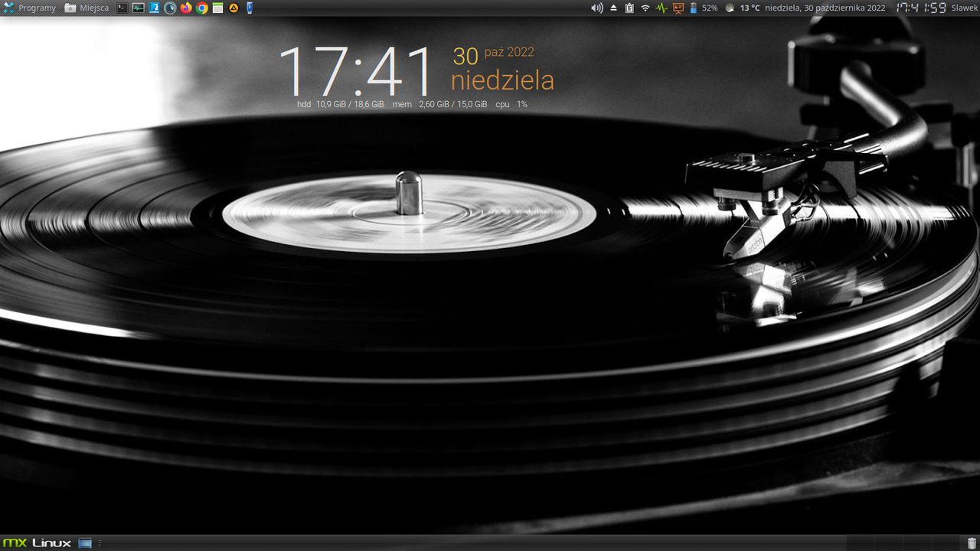Screen dimensions: 980x551
Task: Click the hdd 10,9 GiB usage readout
Action: tap(341, 104)
